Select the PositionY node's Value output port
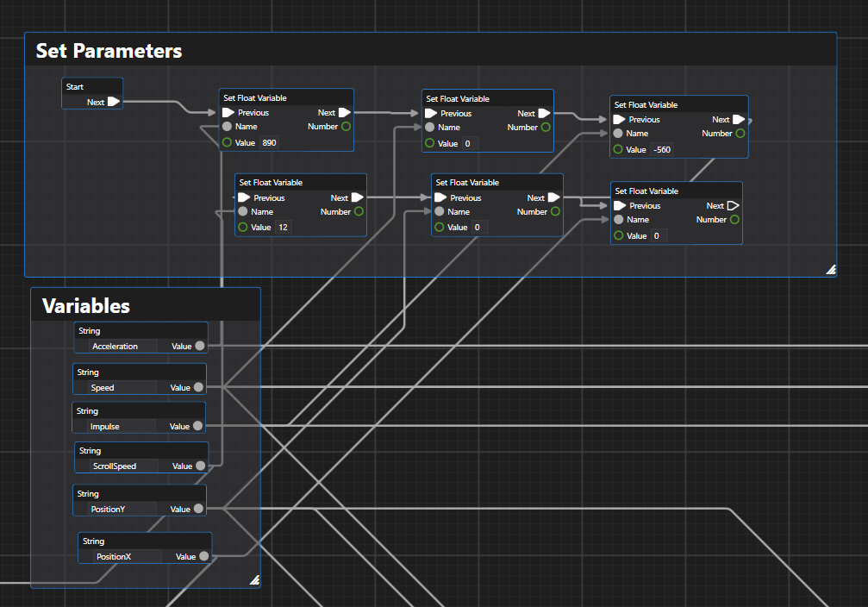 point(199,509)
